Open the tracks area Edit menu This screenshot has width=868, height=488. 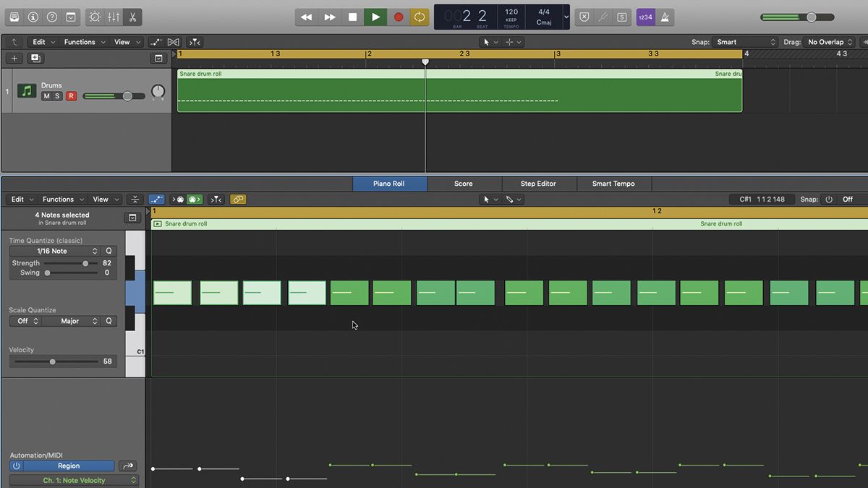pos(43,42)
